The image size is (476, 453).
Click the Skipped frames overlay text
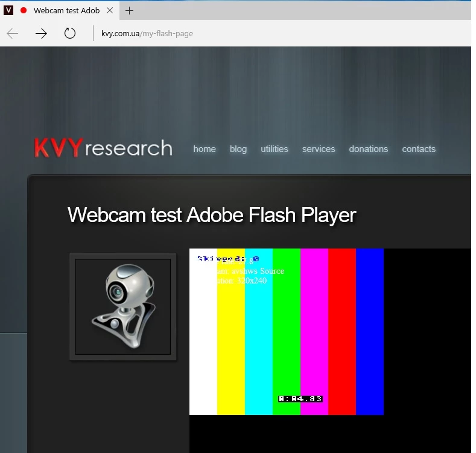coord(228,259)
